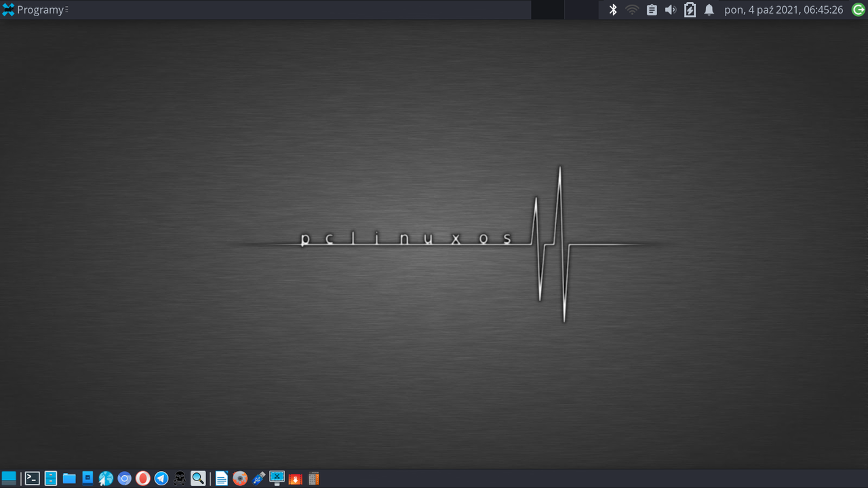Open the battery power manager icon
The width and height of the screenshot is (868, 488).
coord(690,9)
